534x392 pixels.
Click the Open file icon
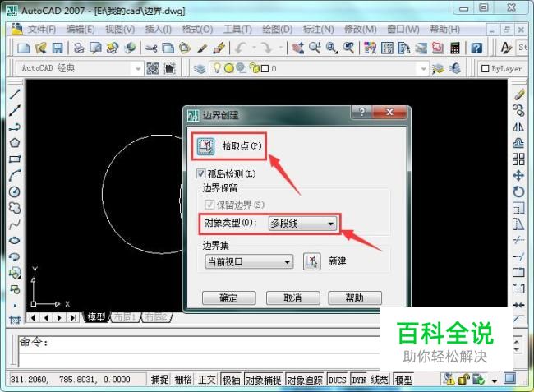[x=40, y=48]
